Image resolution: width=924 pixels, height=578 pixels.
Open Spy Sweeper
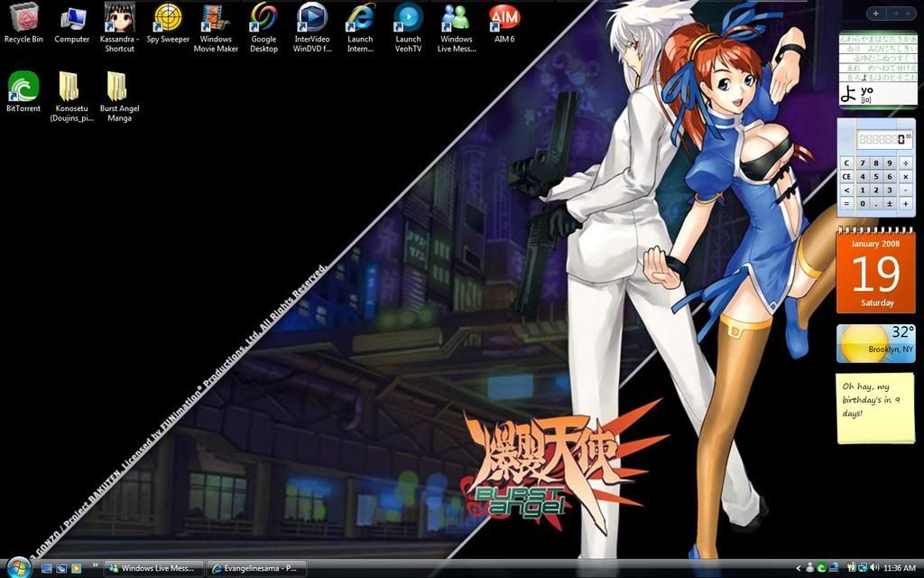pos(168,18)
